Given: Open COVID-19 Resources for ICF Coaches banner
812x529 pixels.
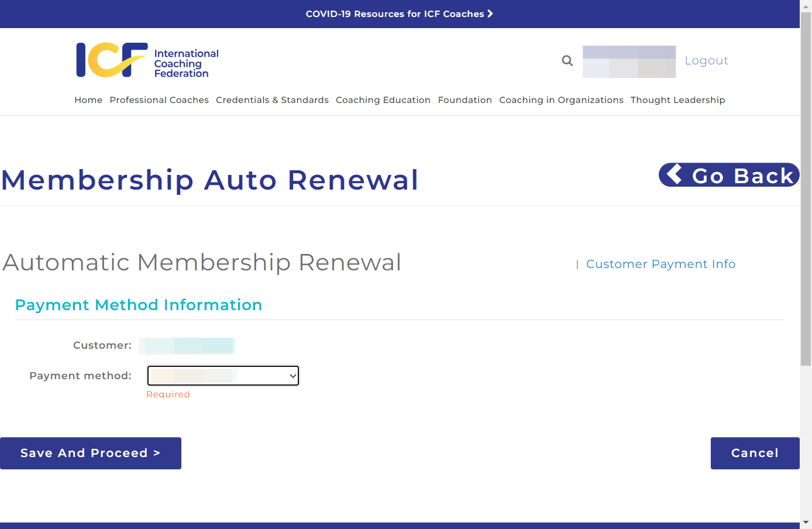Looking at the screenshot, I should click(x=400, y=14).
